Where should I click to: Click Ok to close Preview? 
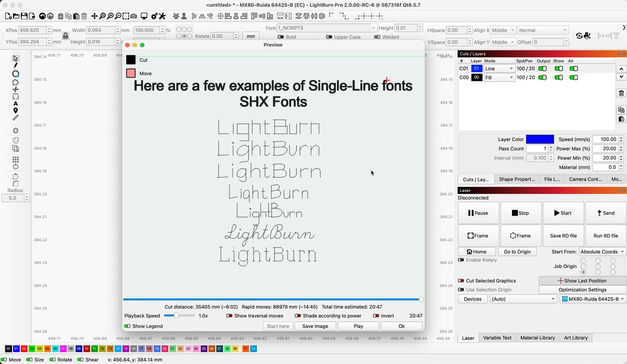tap(401, 326)
